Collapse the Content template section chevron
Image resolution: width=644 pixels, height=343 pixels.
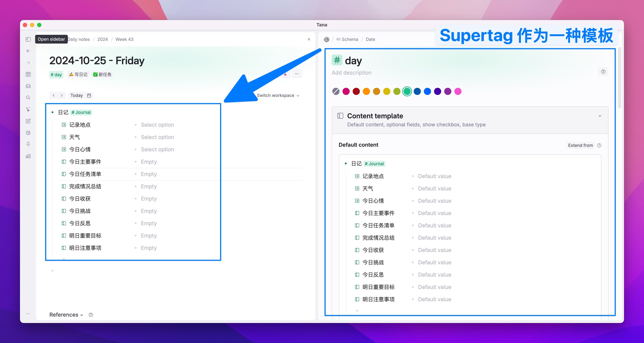click(600, 116)
